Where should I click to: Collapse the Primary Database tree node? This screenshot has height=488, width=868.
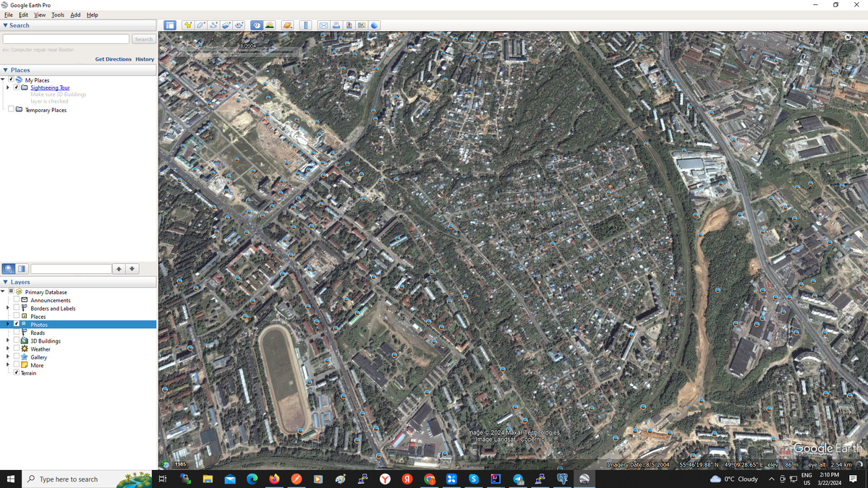coord(3,292)
